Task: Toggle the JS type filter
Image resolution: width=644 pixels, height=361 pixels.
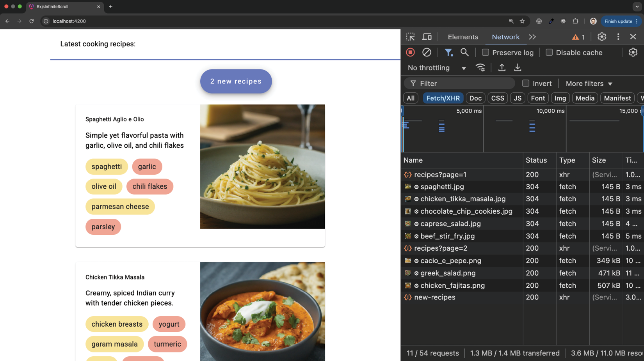Action: pyautogui.click(x=518, y=98)
